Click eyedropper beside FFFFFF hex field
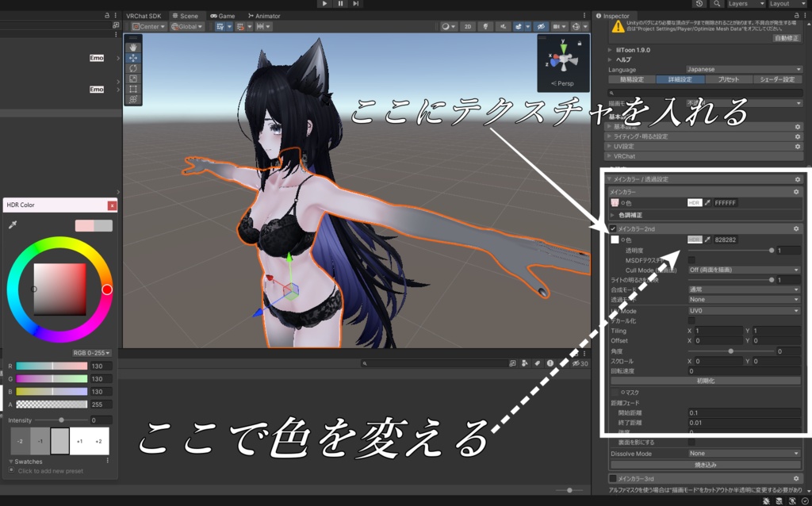The height and width of the screenshot is (506, 812). 707,203
